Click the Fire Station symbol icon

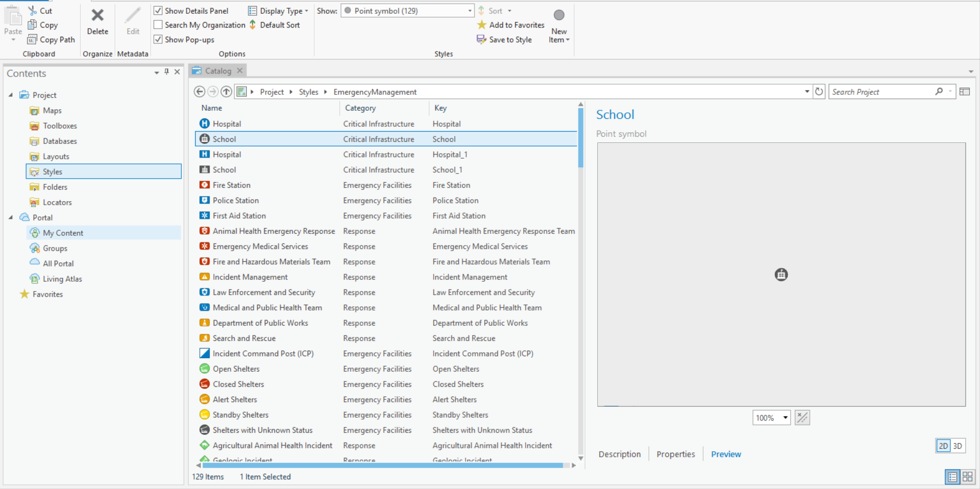tap(204, 185)
